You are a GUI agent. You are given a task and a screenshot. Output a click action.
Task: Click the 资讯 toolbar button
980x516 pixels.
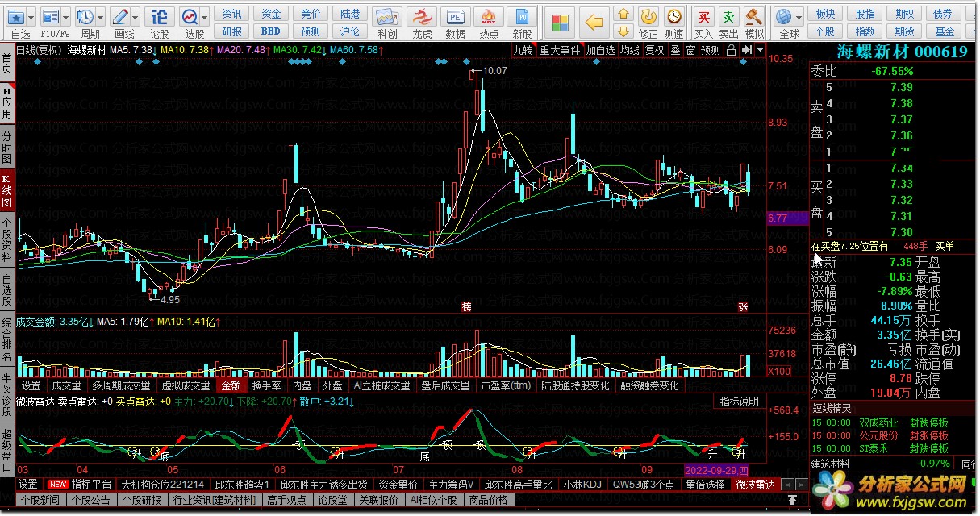(232, 14)
